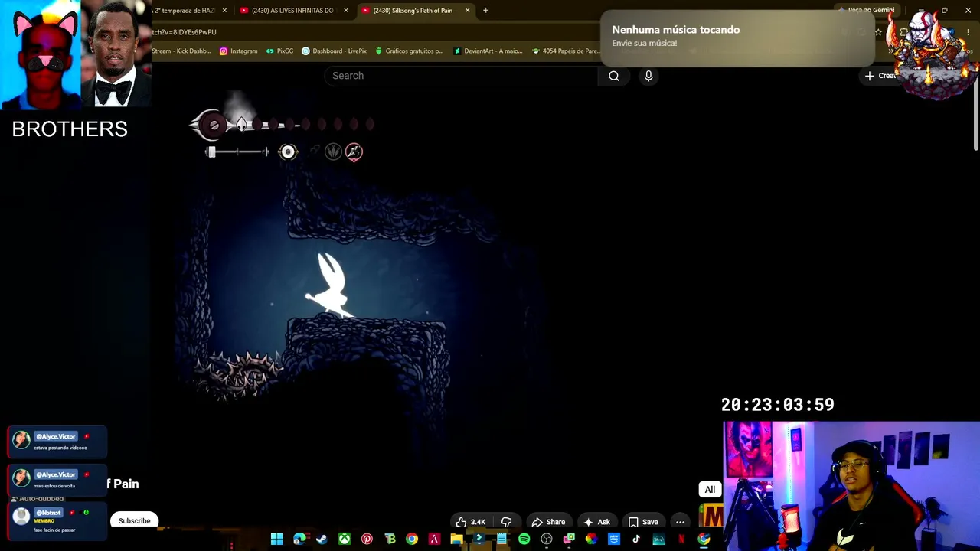The width and height of the screenshot is (980, 551).
Task: Open the 4054 Papéis de Parede bookmark
Action: tap(565, 51)
